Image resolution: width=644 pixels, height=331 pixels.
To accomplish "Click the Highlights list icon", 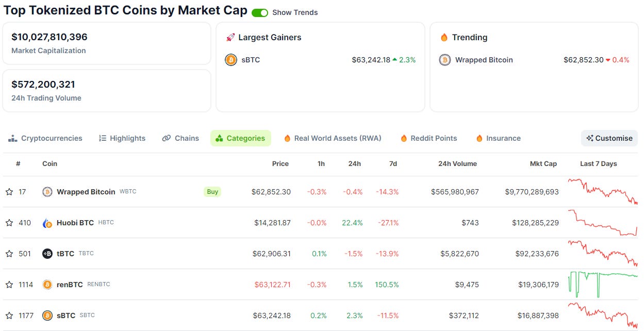I will (103, 138).
